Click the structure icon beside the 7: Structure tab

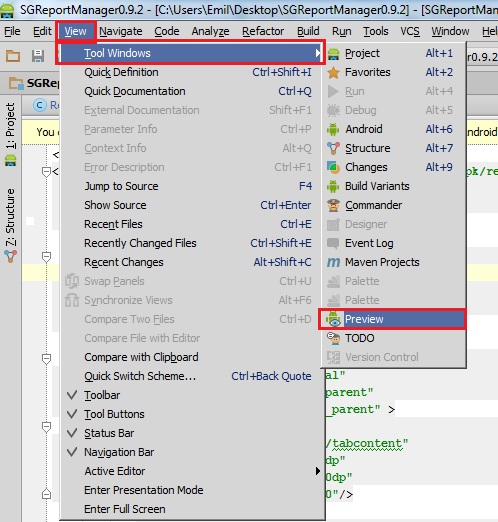(11, 256)
